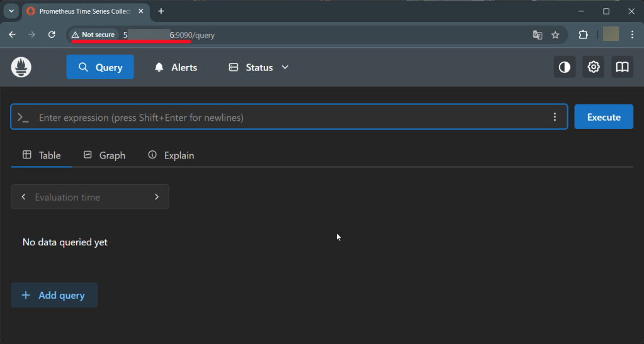Open the browser tab search dropdown
The image size is (644, 344).
(11, 11)
